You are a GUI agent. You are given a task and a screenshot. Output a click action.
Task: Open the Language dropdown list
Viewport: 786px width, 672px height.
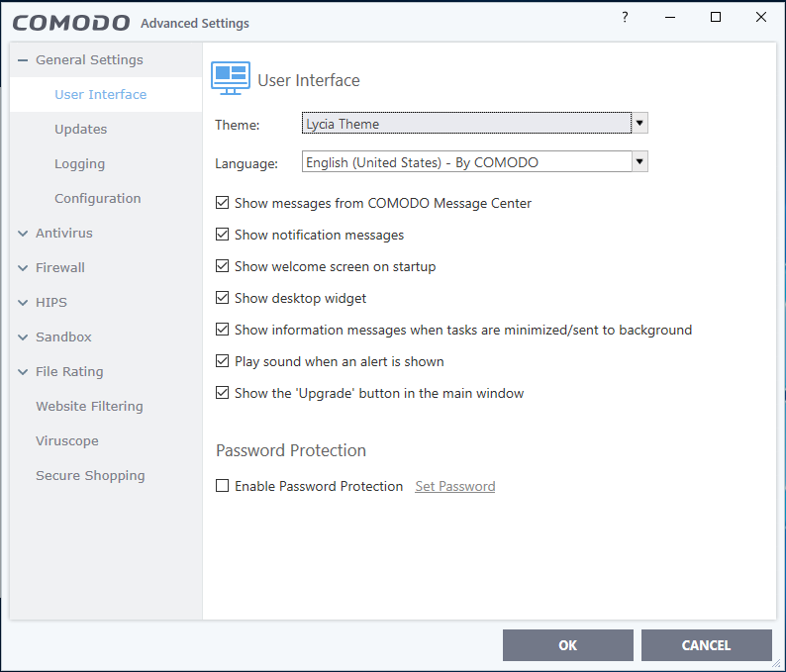639,162
